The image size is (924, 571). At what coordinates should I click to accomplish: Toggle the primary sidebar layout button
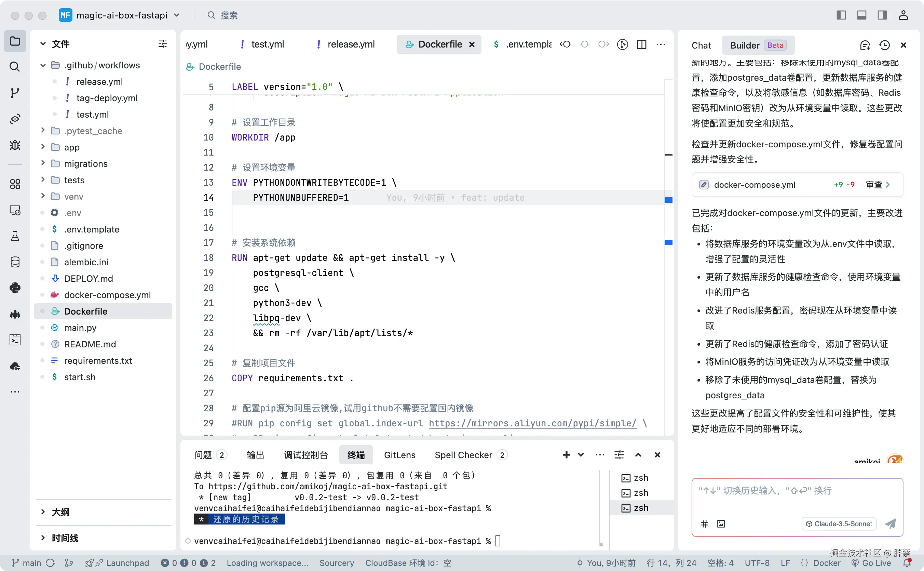click(x=841, y=15)
